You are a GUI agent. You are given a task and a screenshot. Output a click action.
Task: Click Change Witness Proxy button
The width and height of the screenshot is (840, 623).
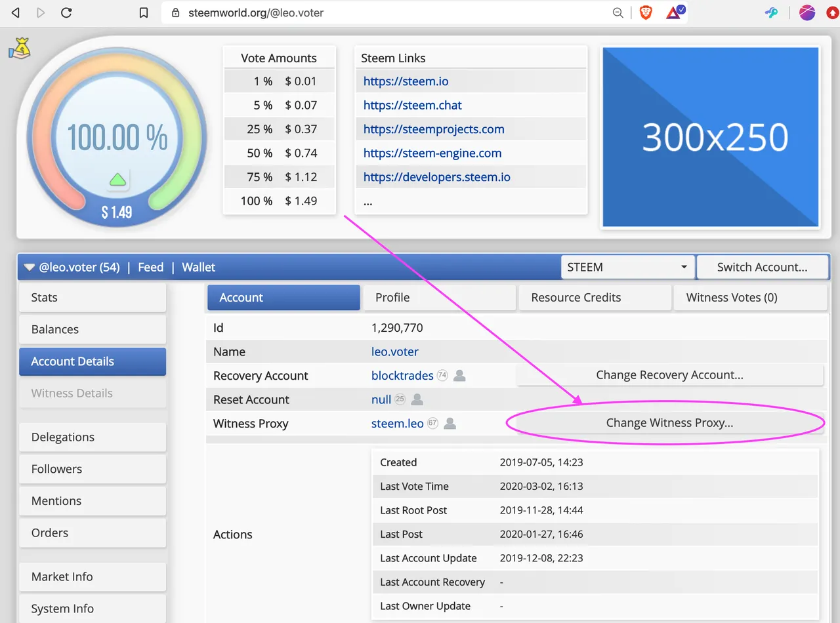(x=669, y=423)
